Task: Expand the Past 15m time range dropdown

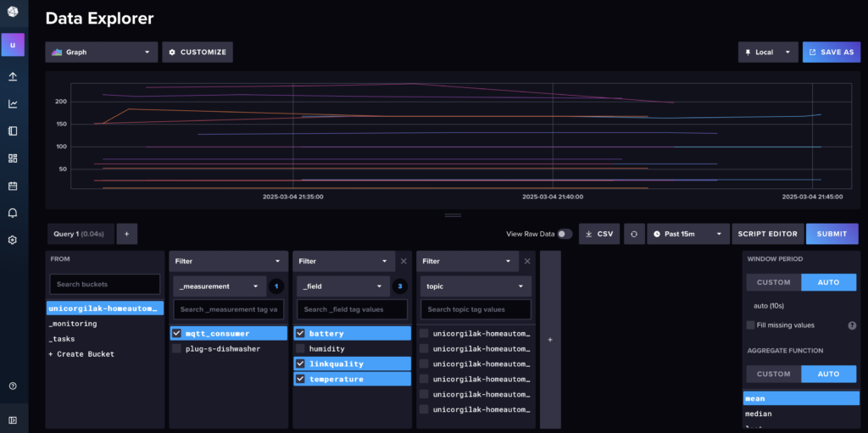Action: pos(687,234)
